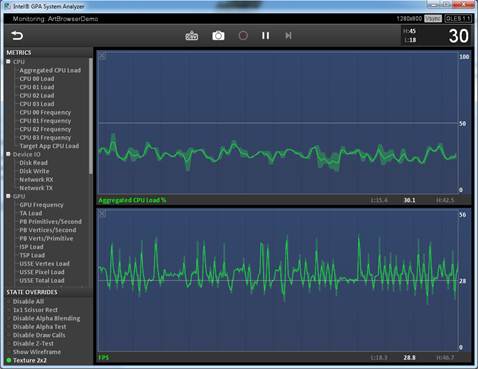
Task: Select Network RX metric
Action: pos(36,179)
